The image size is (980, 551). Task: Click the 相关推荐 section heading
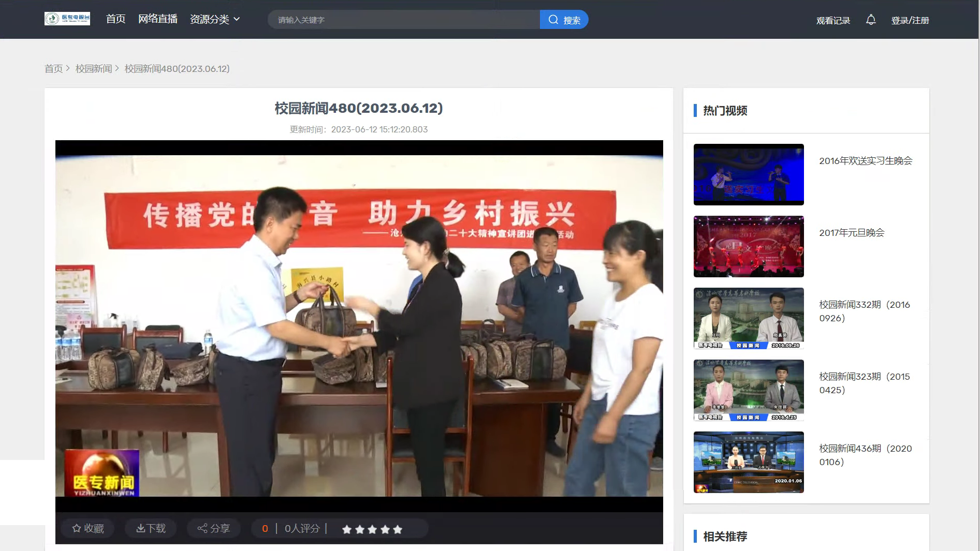pos(725,537)
